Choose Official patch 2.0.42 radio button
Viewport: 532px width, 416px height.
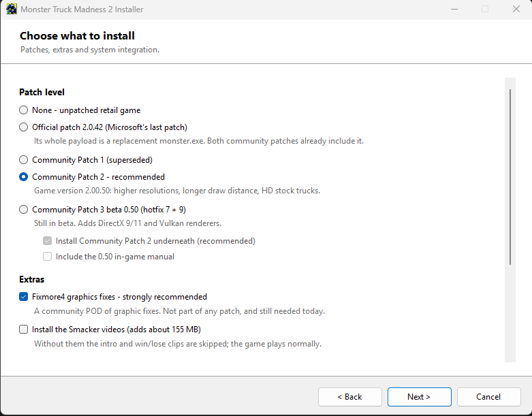pos(23,127)
